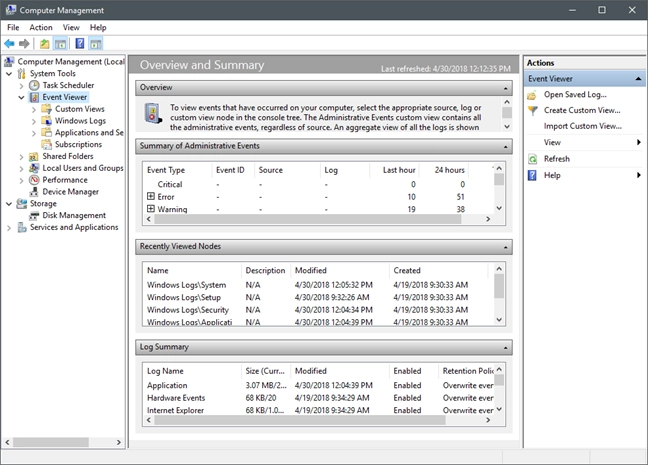648x465 pixels.
Task: Click the Disk Management icon
Action: 34,215
